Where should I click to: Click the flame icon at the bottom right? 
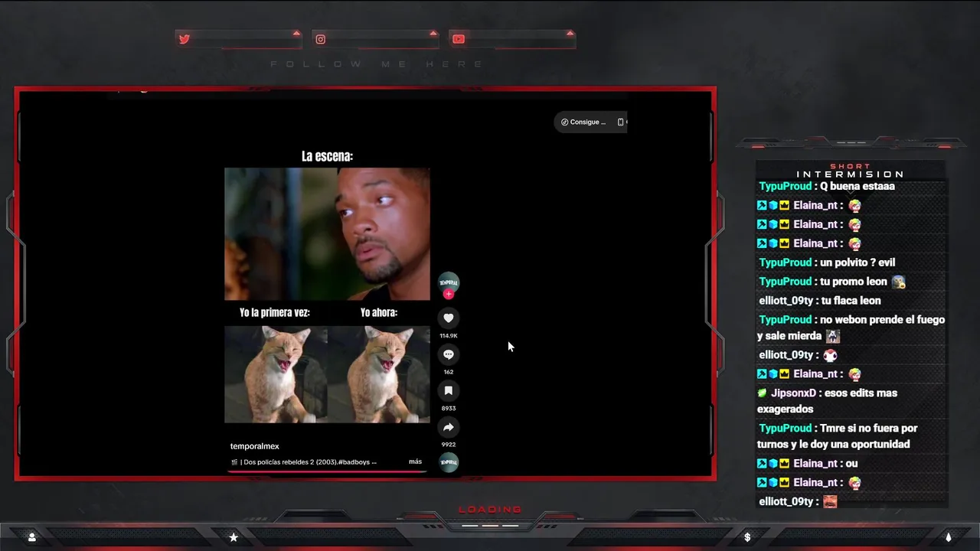(948, 537)
